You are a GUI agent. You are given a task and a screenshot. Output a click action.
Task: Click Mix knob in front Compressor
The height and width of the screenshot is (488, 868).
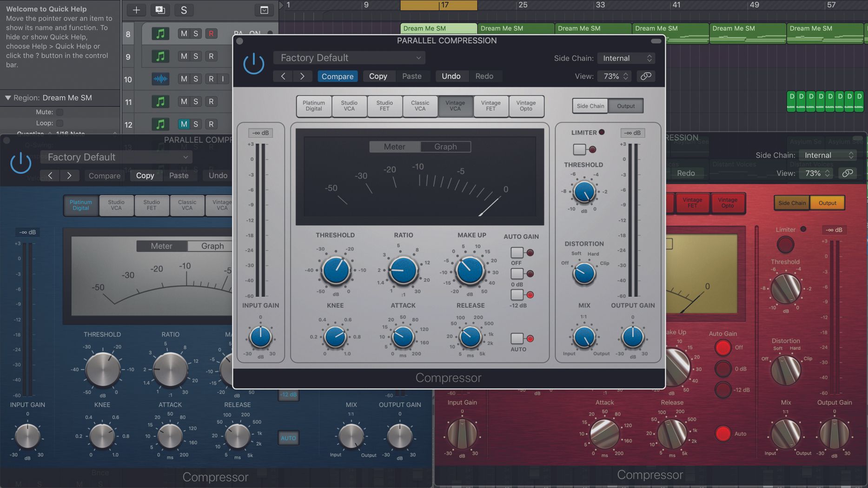(x=584, y=338)
